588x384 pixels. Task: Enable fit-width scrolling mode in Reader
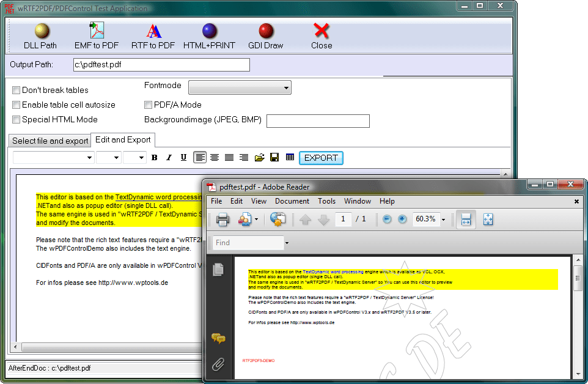(x=466, y=220)
